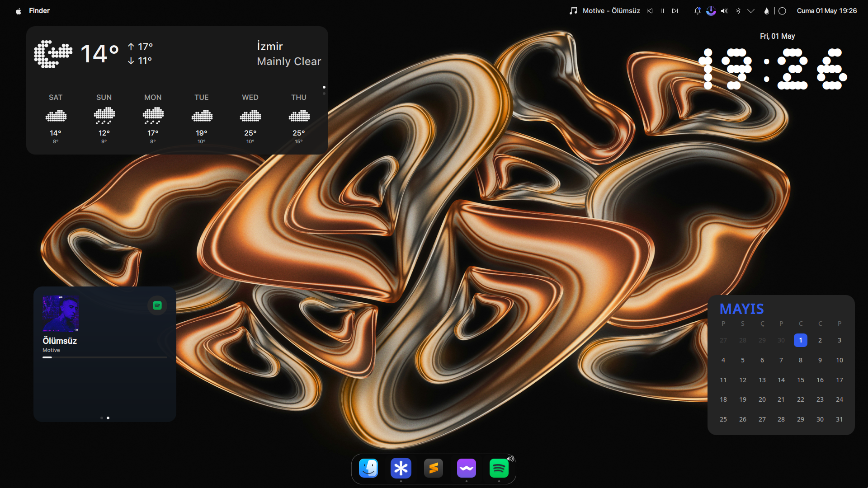The image size is (868, 488).
Task: Select April 30 in the calendar
Action: pyautogui.click(x=781, y=340)
